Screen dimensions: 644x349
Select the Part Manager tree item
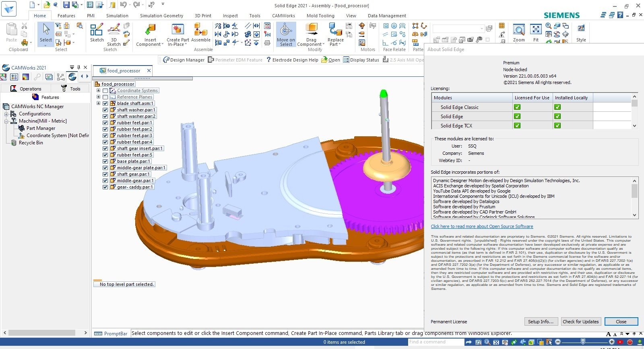point(41,128)
